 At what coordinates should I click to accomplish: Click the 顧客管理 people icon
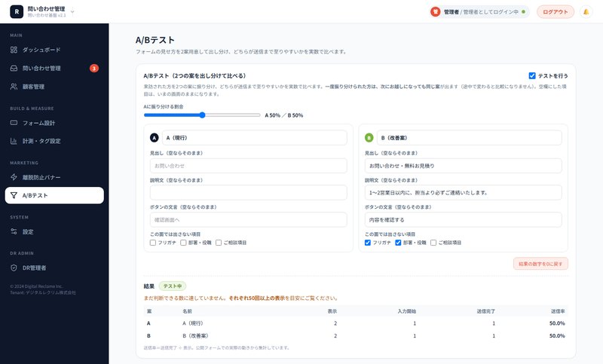(14, 87)
